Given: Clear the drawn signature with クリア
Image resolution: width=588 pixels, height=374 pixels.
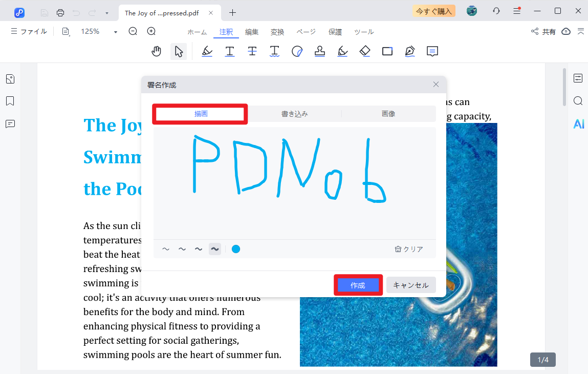Looking at the screenshot, I should pyautogui.click(x=409, y=250).
